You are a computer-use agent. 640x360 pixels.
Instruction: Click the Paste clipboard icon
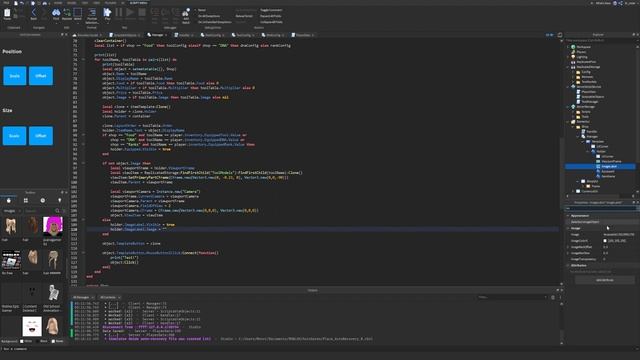[7, 14]
